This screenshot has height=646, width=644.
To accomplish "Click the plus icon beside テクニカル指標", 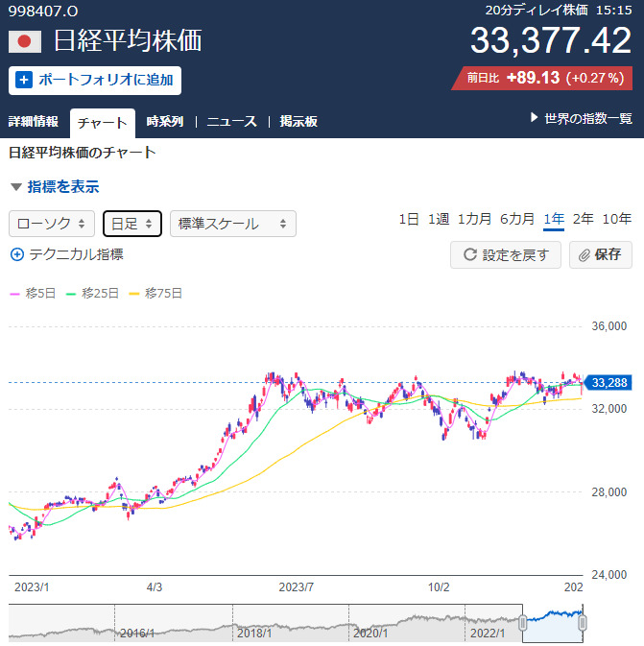I will pyautogui.click(x=16, y=254).
